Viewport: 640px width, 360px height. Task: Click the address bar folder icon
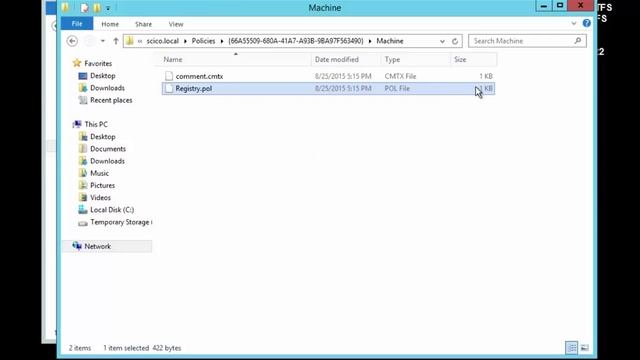(x=130, y=41)
